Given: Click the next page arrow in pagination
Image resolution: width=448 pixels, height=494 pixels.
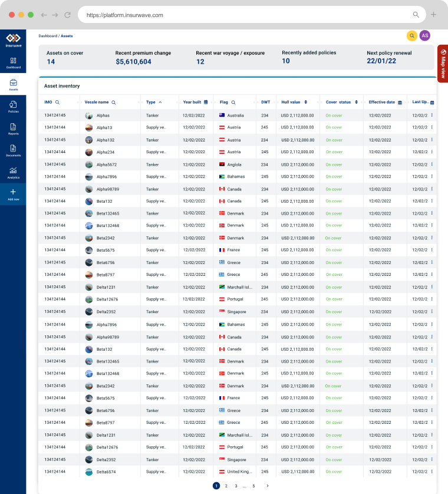Looking at the screenshot, I should click(267, 486).
